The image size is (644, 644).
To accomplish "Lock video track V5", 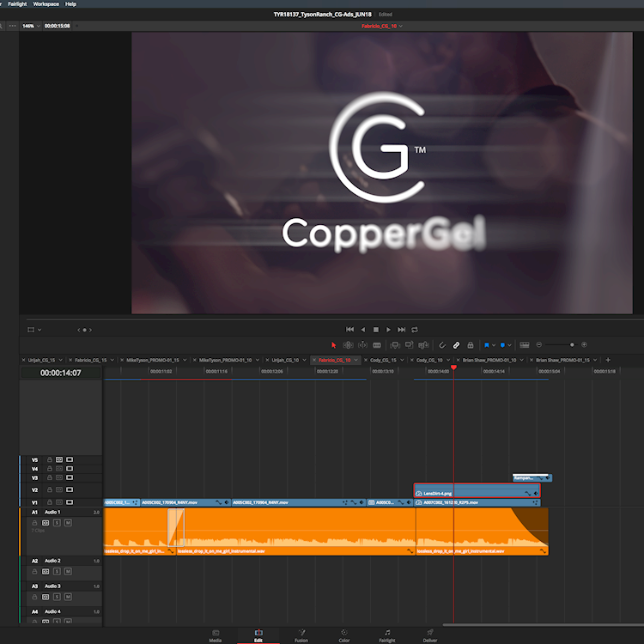I will 50,459.
